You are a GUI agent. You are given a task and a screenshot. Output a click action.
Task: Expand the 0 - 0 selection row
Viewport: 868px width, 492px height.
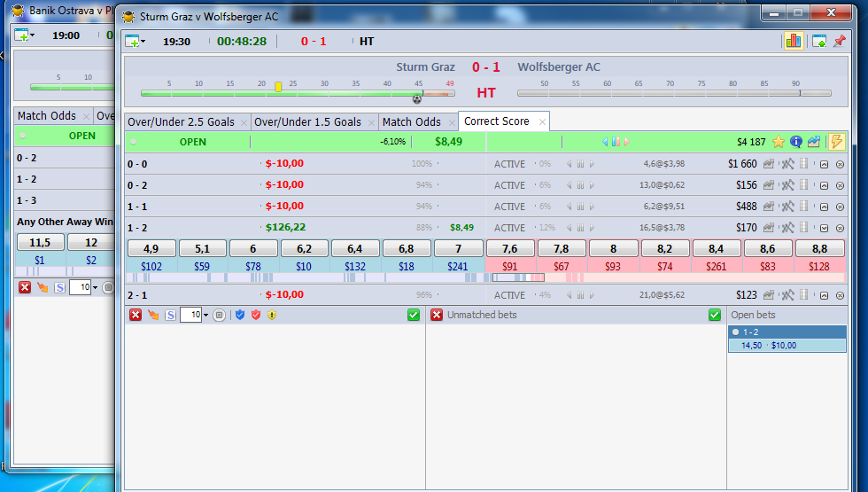[825, 165]
